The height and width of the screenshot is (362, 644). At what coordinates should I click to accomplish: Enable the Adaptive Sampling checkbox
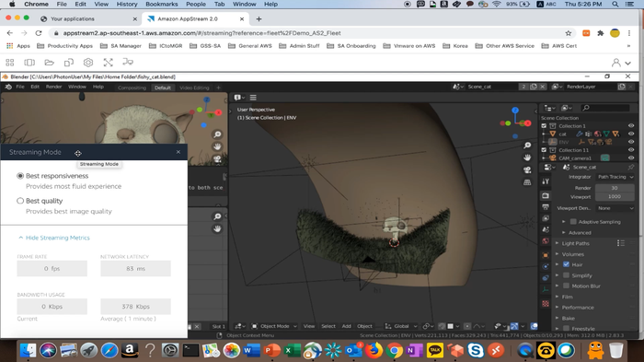point(573,222)
